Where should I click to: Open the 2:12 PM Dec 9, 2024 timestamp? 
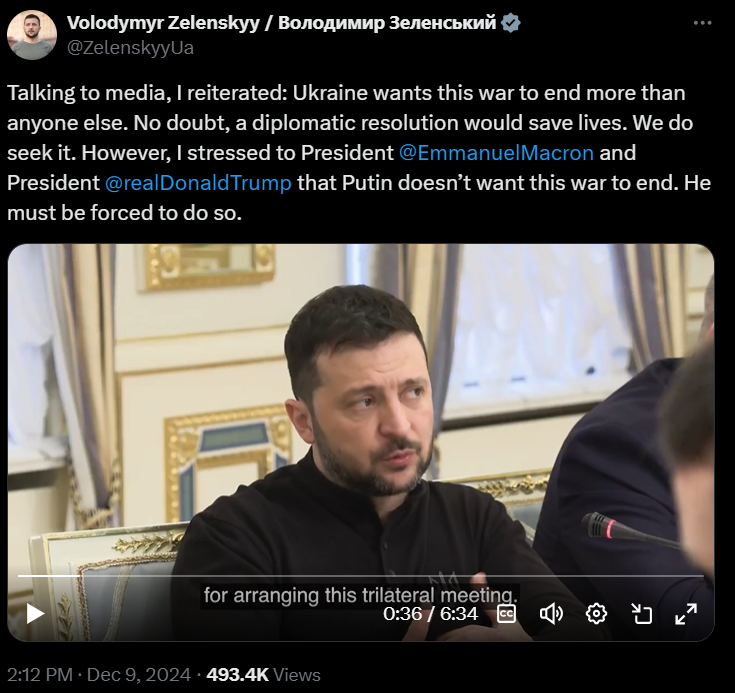click(x=99, y=675)
